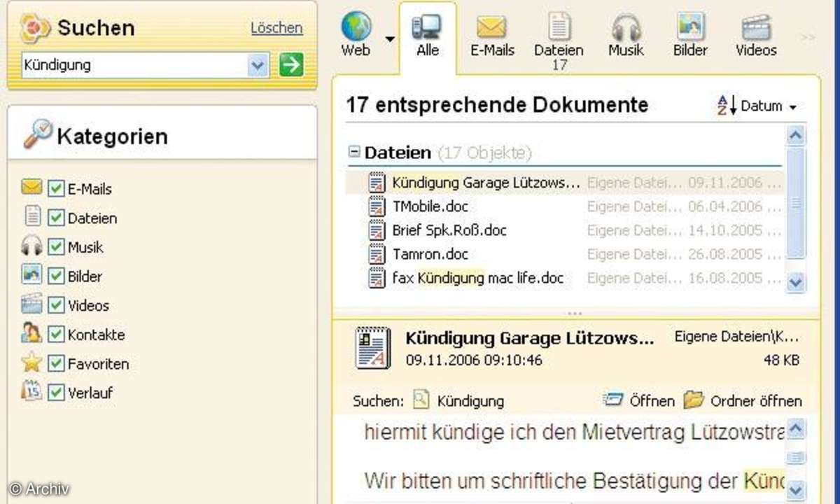Open the Web tab dropdown arrow

pyautogui.click(x=390, y=38)
